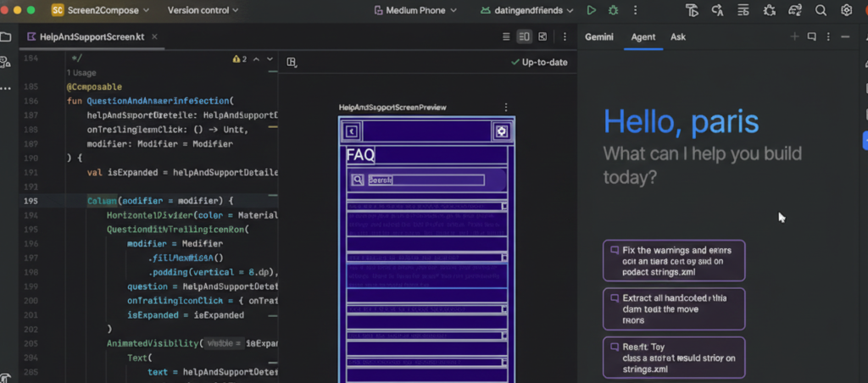Click the @Composable annotation on line 185
Screen dimensions: 868x383
click(94, 87)
